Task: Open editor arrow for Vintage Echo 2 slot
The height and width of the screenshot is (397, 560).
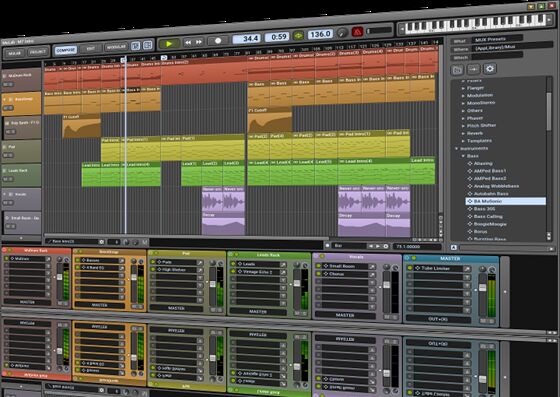Action: pos(283,272)
